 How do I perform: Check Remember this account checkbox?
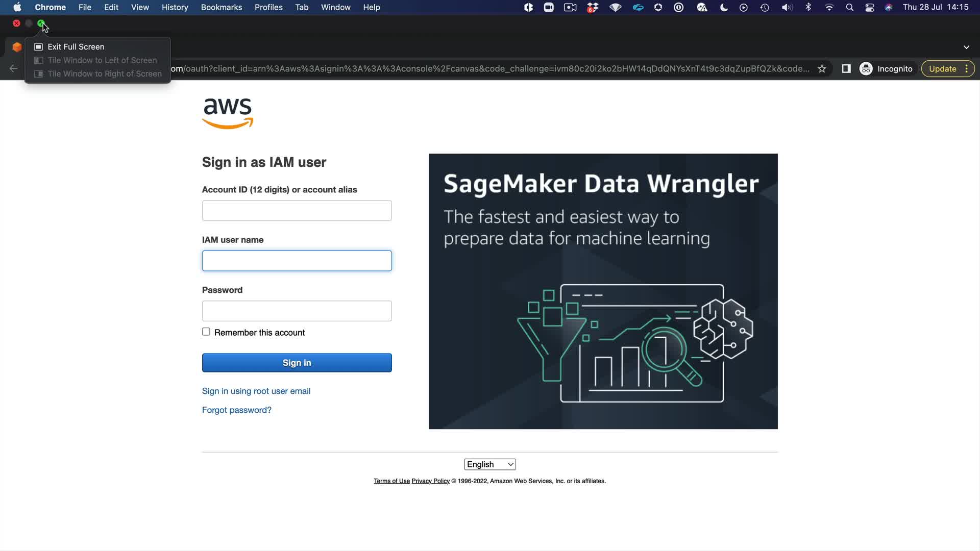[206, 332]
